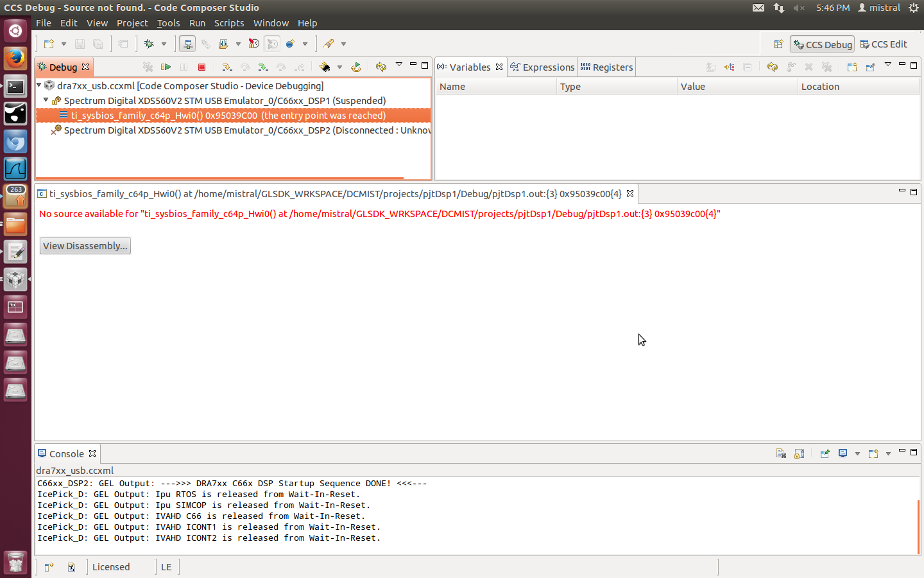
Task: Click the New Variables view icon
Action: (x=852, y=67)
